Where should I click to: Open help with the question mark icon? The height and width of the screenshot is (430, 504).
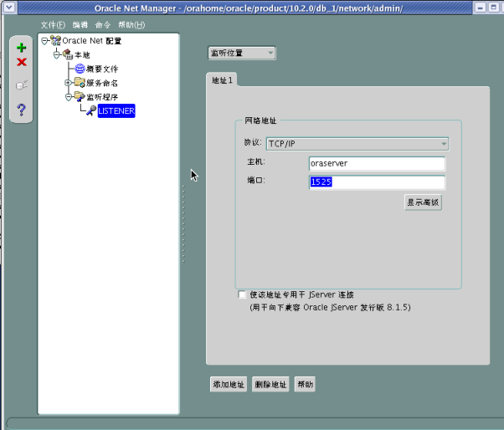point(22,110)
